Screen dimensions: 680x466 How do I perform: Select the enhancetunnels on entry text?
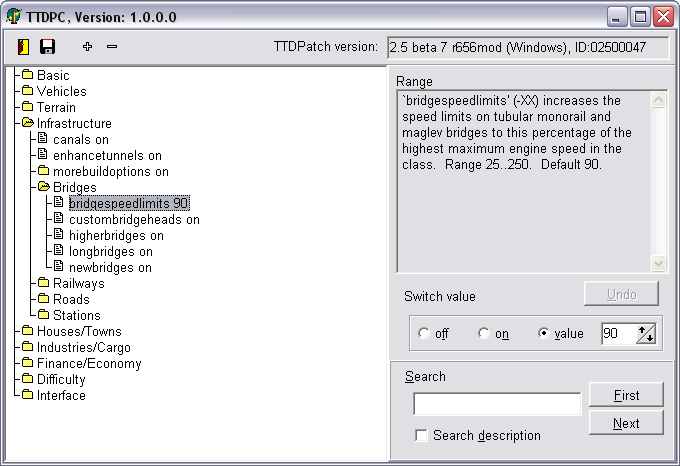[107, 156]
